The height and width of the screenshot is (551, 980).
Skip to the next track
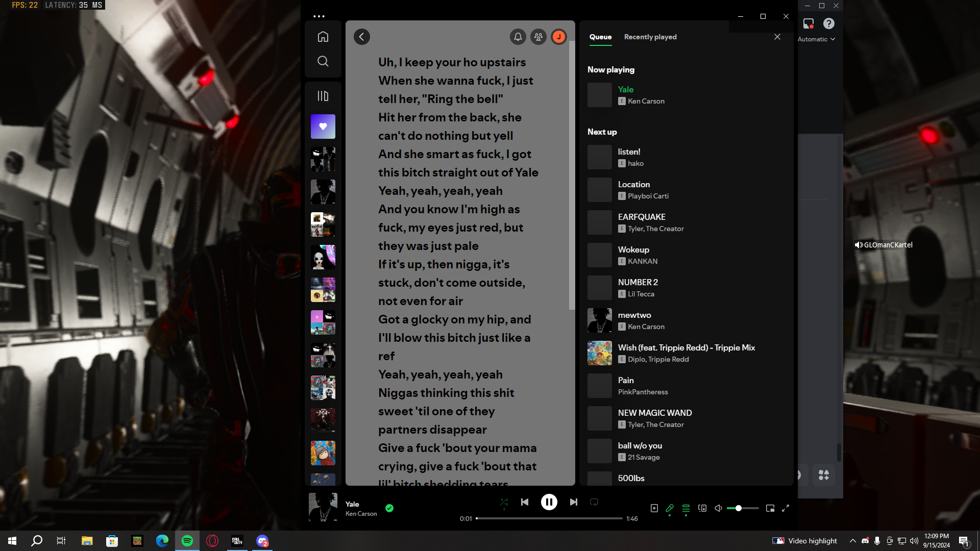(573, 502)
